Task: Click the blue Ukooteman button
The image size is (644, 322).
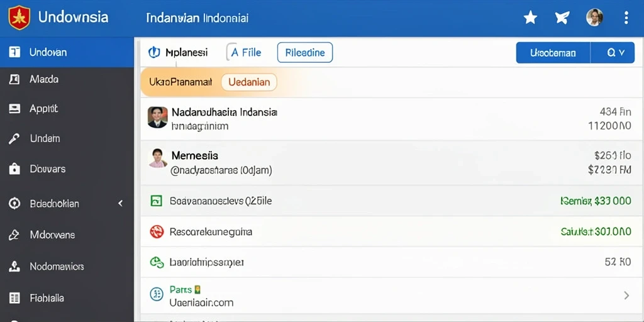Action: coord(553,53)
